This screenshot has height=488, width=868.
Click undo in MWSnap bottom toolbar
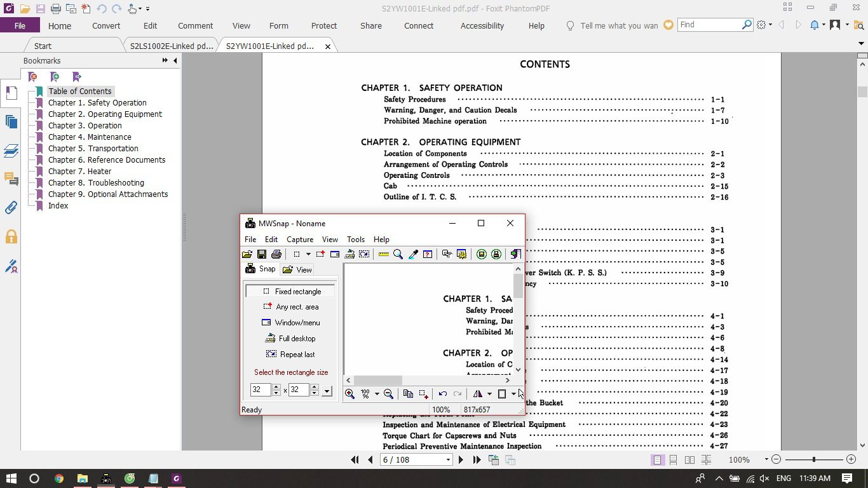[443, 394]
